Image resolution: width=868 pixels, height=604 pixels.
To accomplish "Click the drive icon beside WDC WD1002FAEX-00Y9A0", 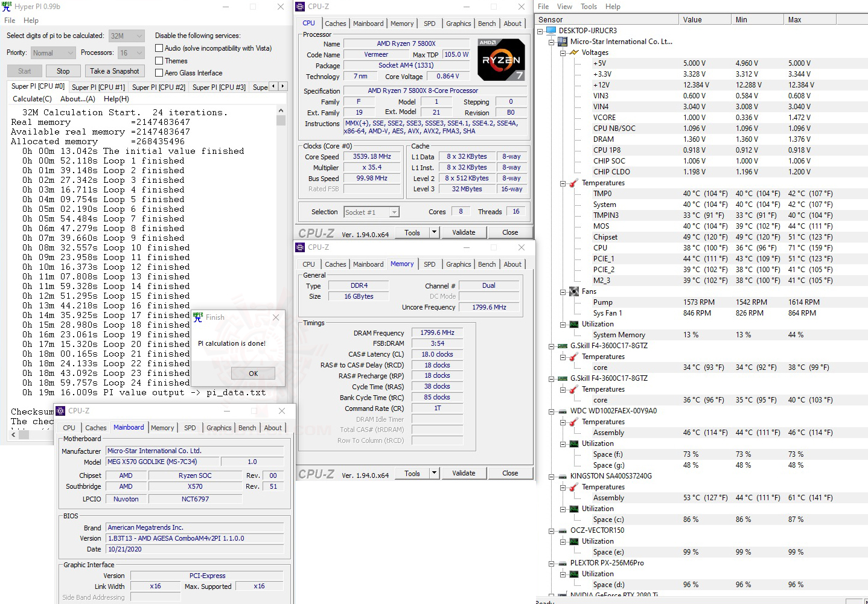I will click(x=563, y=411).
